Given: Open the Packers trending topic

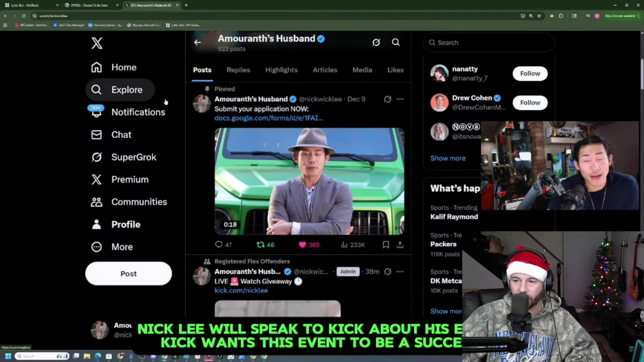Looking at the screenshot, I should tap(443, 244).
